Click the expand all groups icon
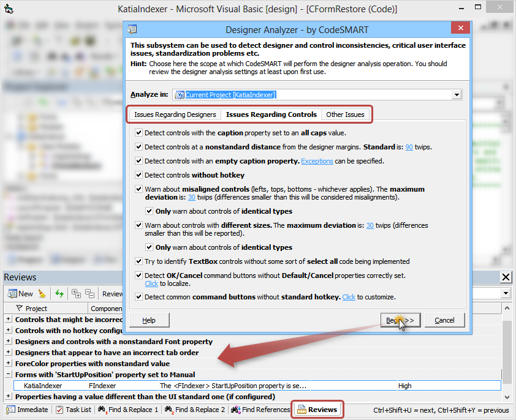 [77, 293]
